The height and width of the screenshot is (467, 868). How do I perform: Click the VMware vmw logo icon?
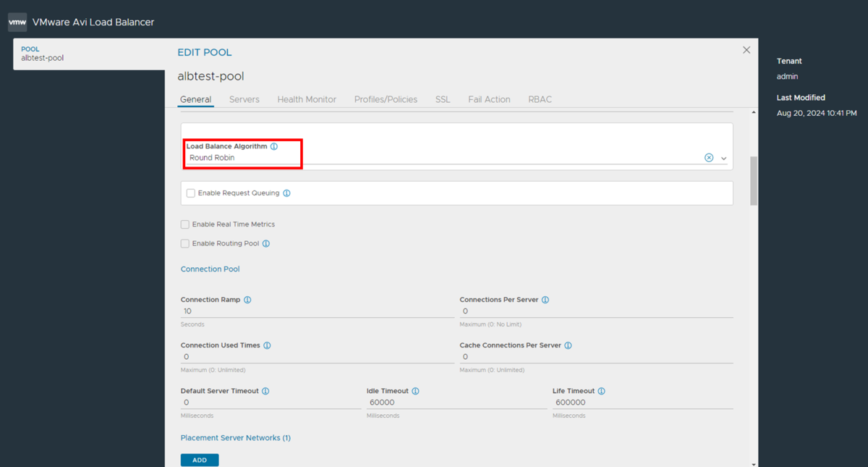pos(17,22)
